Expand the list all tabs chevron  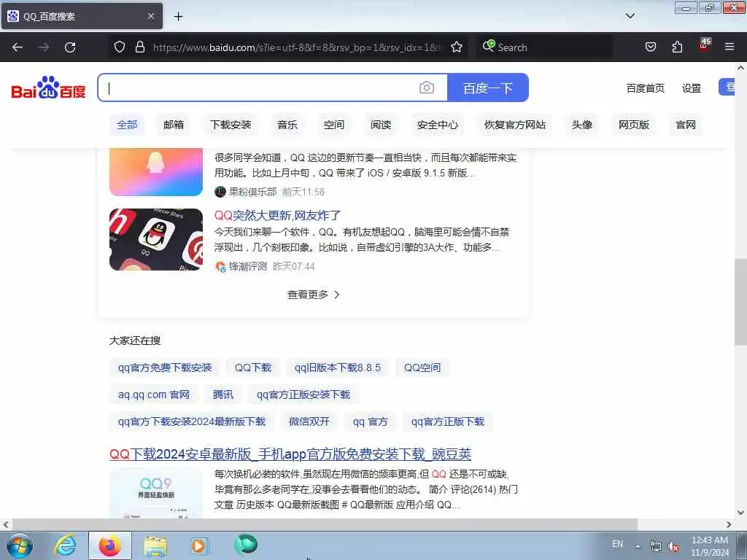(630, 16)
